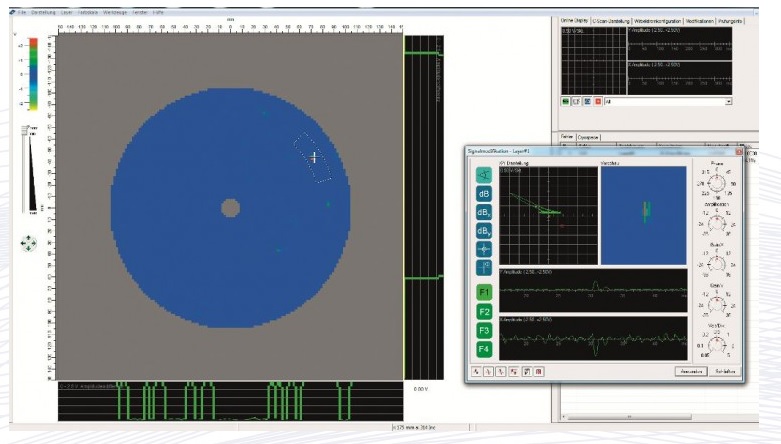Select the green F1 filter button

click(x=484, y=292)
